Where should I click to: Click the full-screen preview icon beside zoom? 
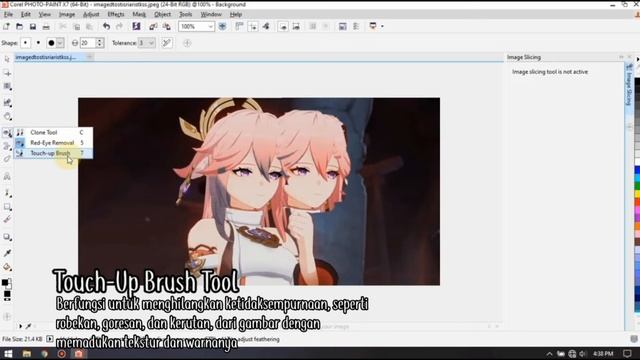click(x=222, y=27)
